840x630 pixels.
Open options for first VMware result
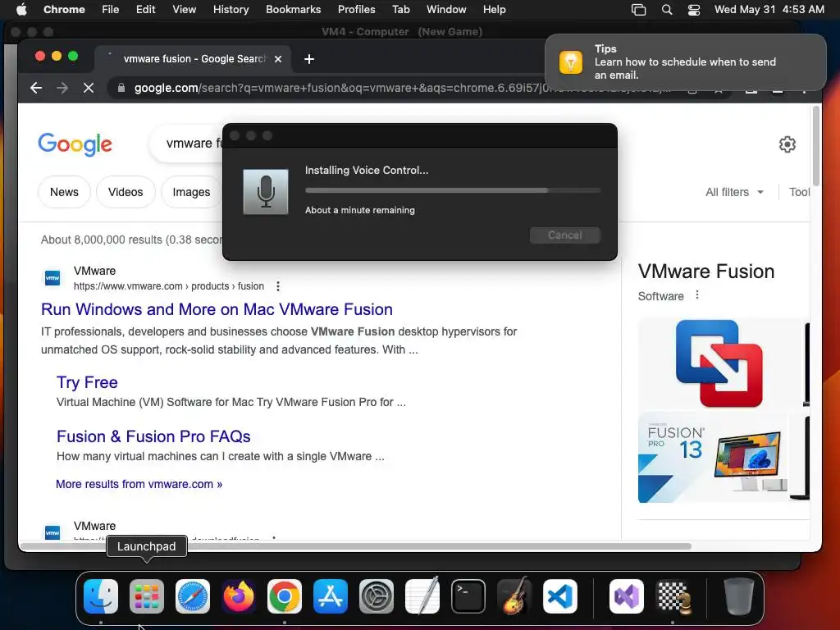click(x=278, y=286)
